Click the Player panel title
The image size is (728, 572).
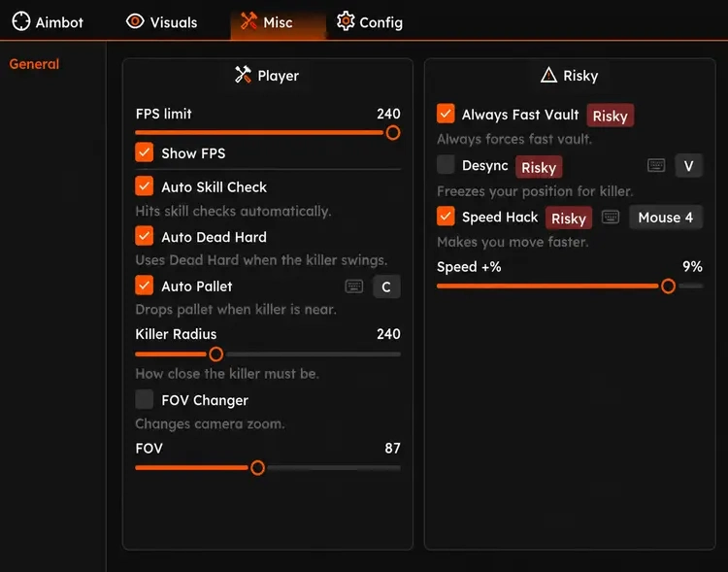(x=278, y=76)
